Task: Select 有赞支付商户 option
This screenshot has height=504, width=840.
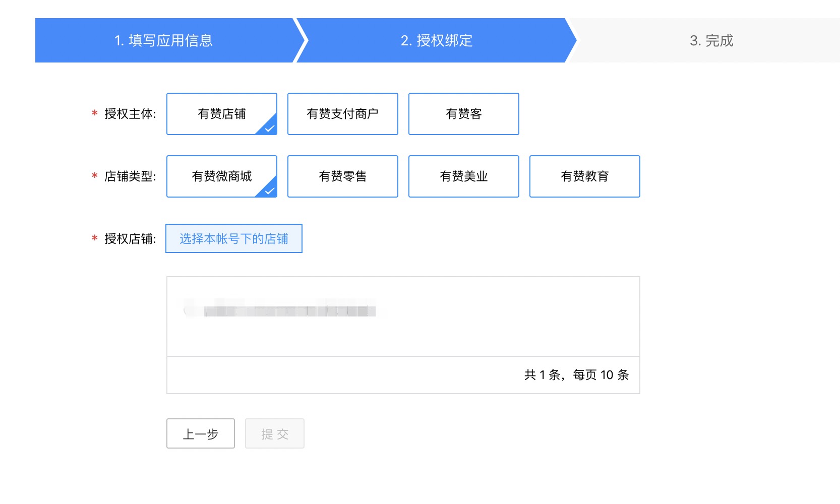Action: click(343, 114)
